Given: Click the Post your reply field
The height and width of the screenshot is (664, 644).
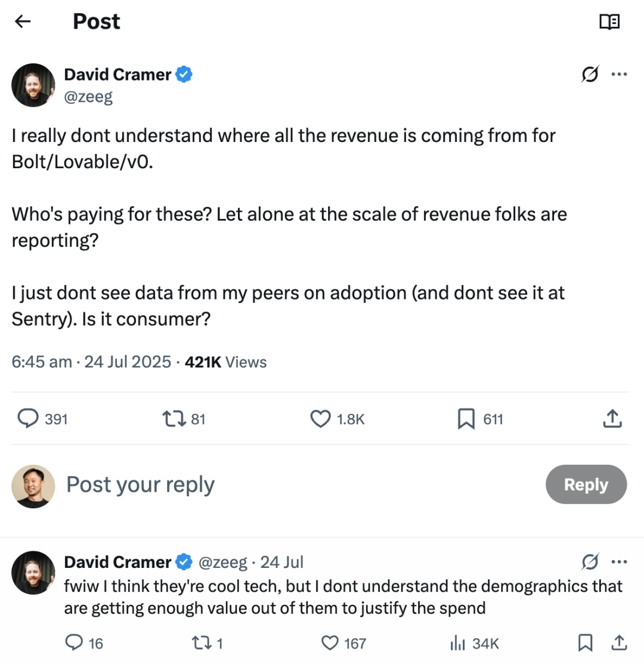Looking at the screenshot, I should (x=140, y=484).
